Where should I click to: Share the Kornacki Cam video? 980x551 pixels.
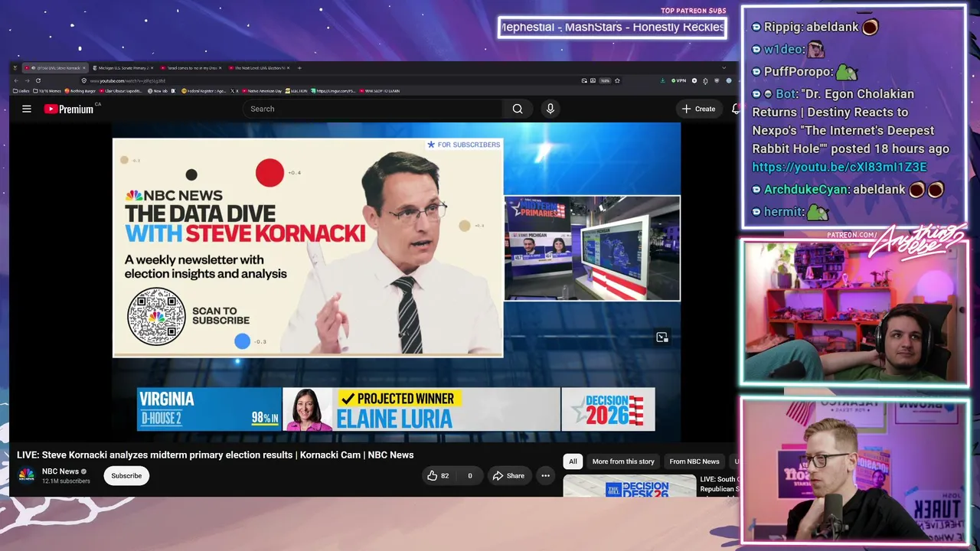tap(508, 476)
